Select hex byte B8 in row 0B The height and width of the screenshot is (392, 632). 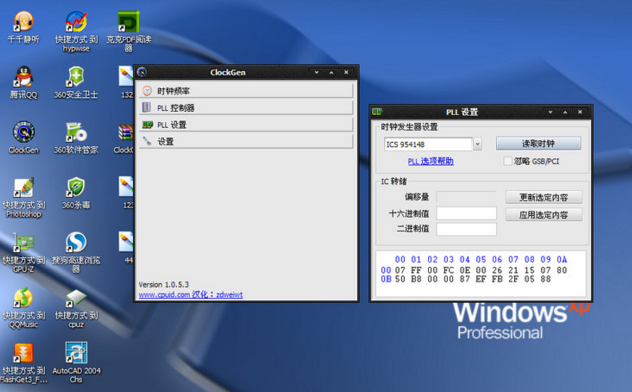coord(416,279)
